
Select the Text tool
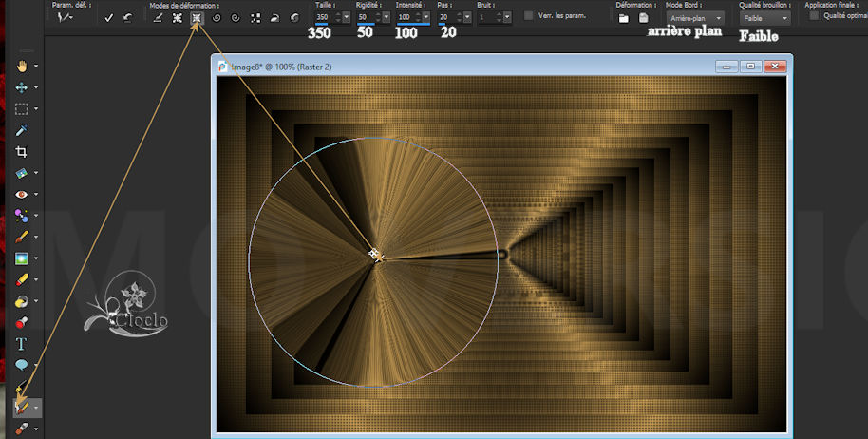pyautogui.click(x=21, y=343)
